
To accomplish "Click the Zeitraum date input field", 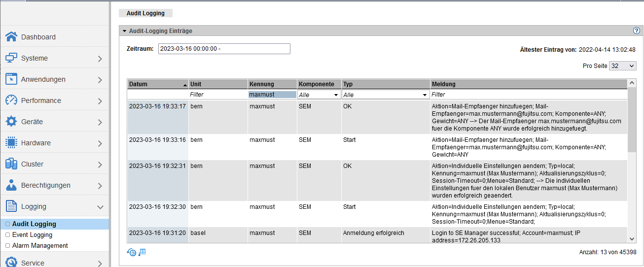I will 224,49.
